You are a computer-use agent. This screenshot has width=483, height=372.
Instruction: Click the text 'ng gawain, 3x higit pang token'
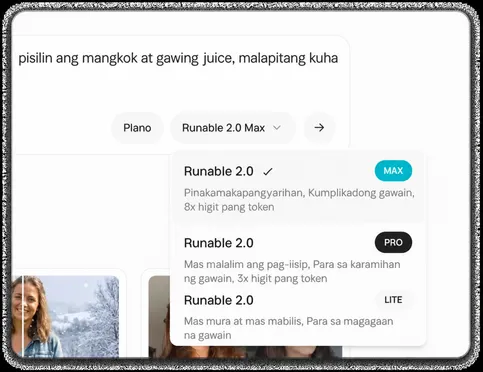click(256, 279)
